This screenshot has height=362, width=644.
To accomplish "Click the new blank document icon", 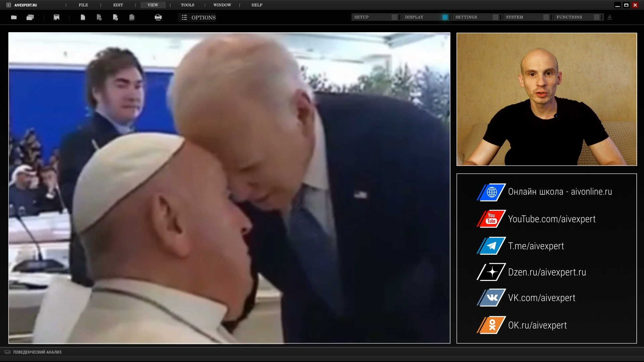I will [x=83, y=17].
